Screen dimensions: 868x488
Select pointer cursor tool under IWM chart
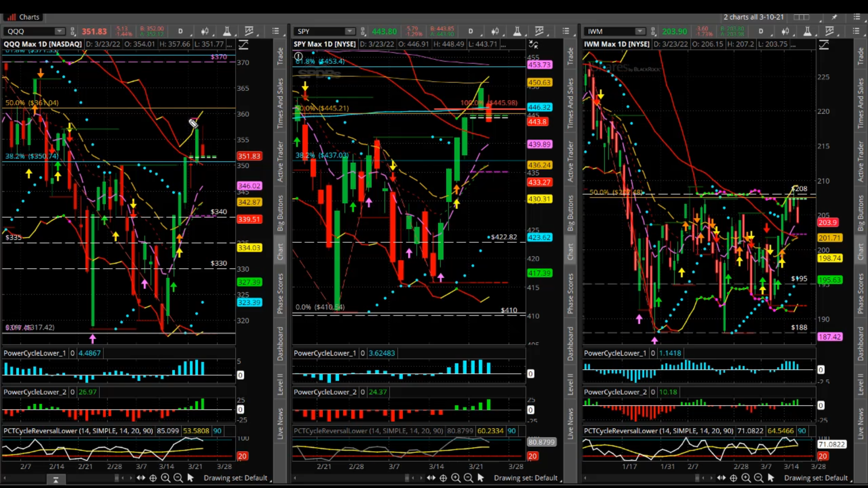[x=771, y=478]
